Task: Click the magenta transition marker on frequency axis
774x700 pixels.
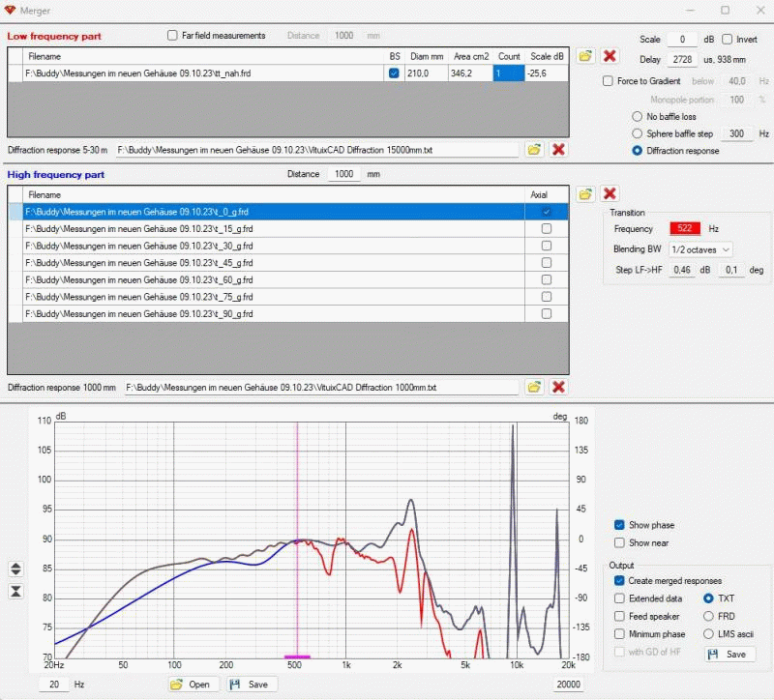Action: pos(297,656)
